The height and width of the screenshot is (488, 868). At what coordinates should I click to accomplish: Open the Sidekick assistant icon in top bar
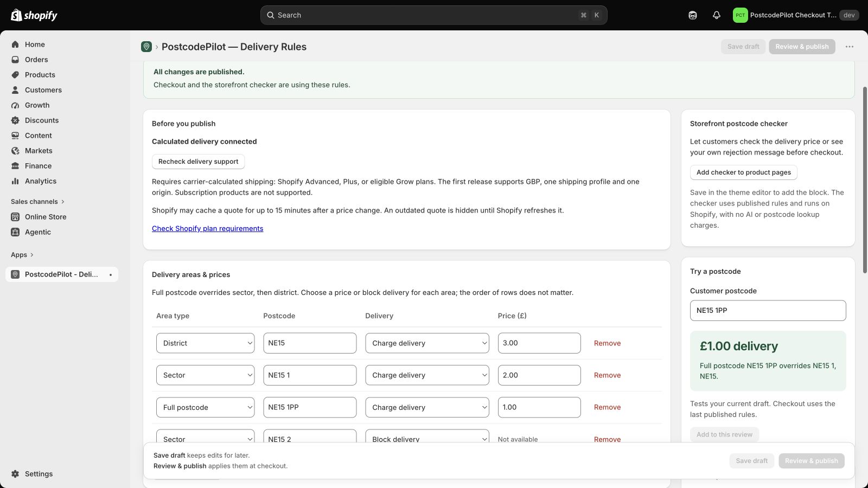click(x=693, y=15)
